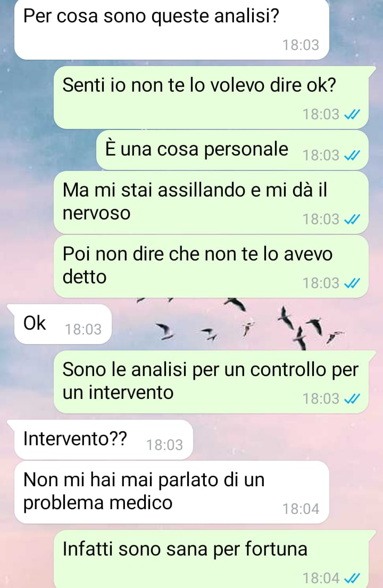Tap the 18:04 timestamp on 'problema medico' message
This screenshot has height=588, width=383.
301,509
